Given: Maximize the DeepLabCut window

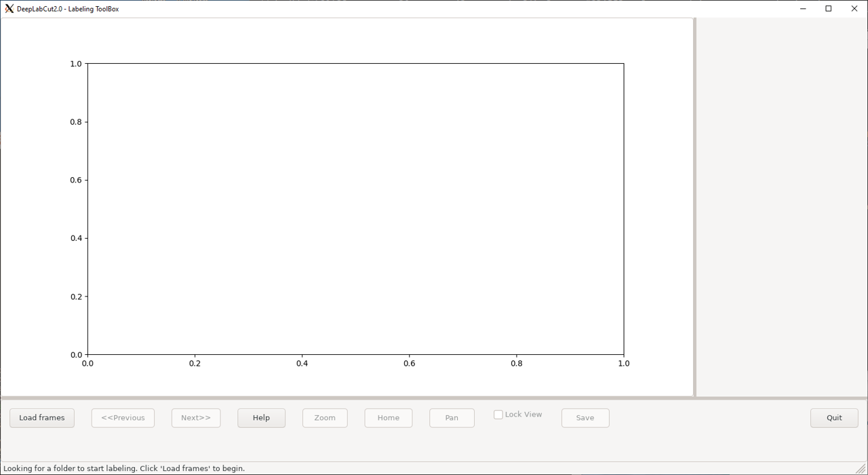Looking at the screenshot, I should 828,9.
